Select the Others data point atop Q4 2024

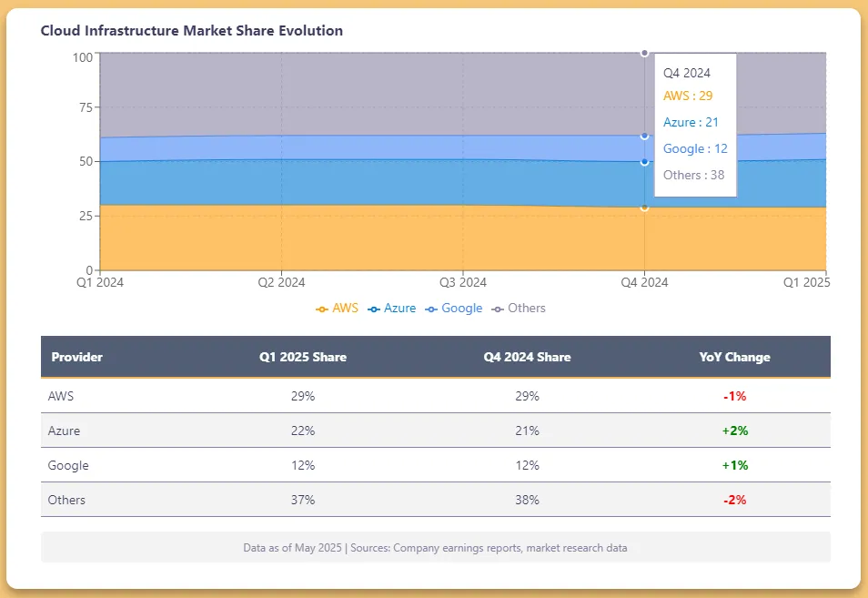click(644, 53)
